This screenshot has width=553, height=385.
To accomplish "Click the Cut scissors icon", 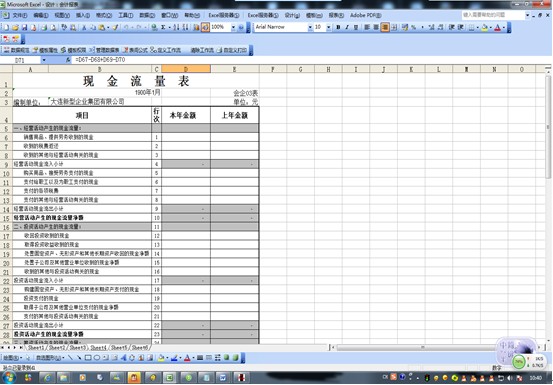I will [x=84, y=28].
